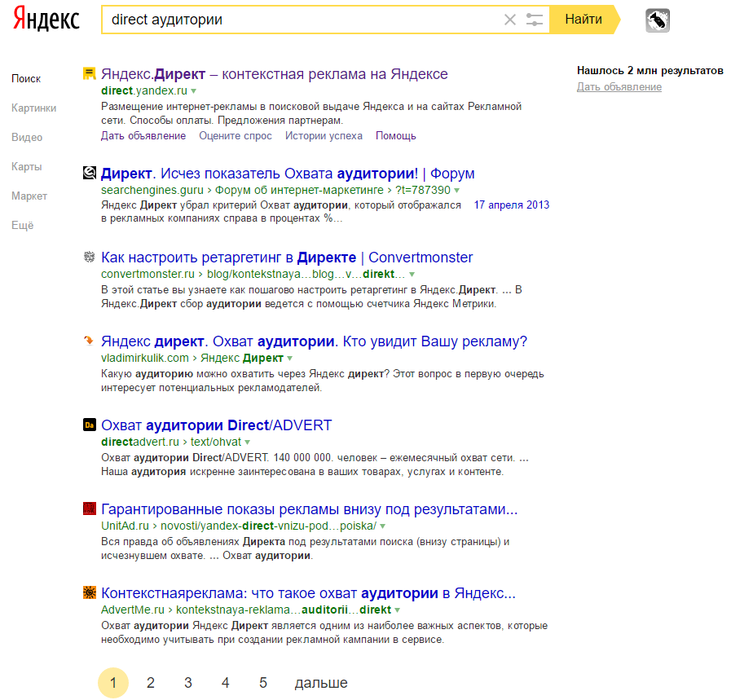The height and width of the screenshot is (700, 731).
Task: Switch to Картинки search
Action: [33, 108]
